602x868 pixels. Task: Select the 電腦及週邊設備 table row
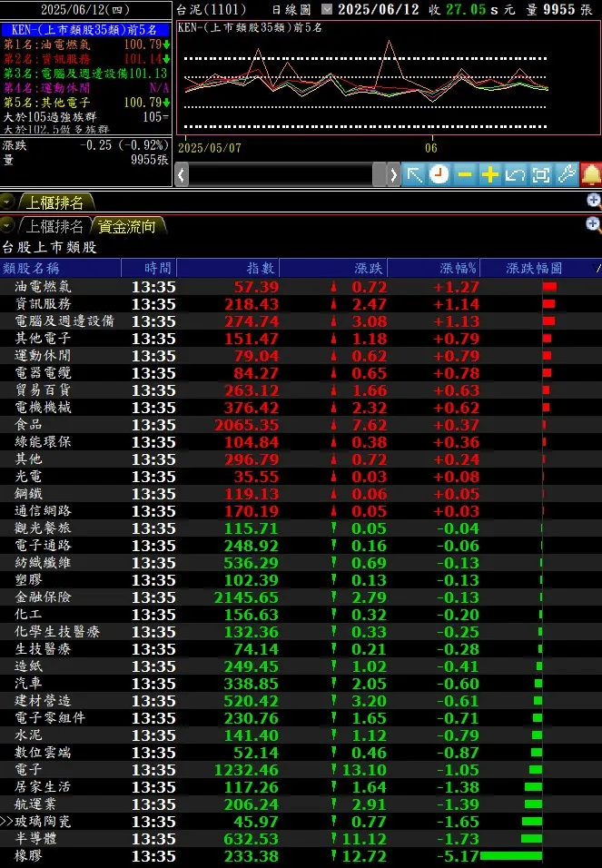point(301,321)
